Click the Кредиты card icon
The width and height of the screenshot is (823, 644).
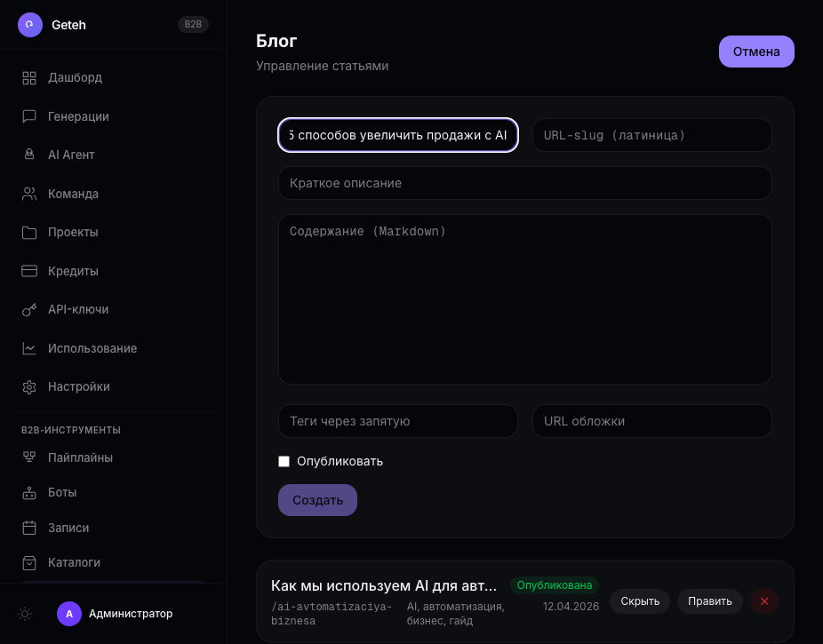(x=28, y=271)
